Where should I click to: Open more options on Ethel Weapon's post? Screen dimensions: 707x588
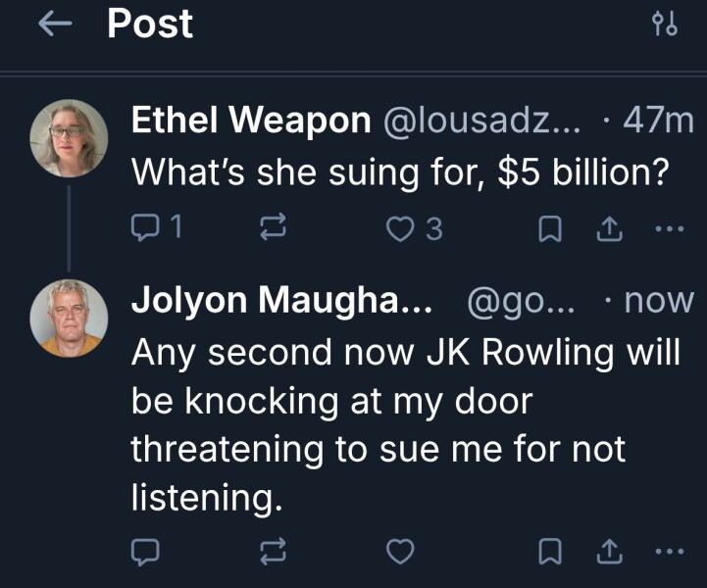(x=667, y=228)
